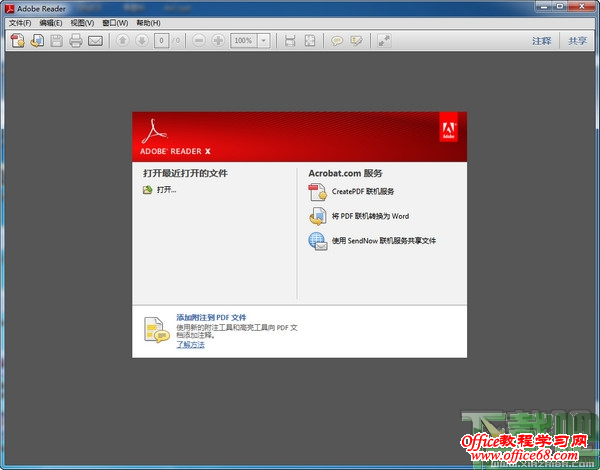600x470 pixels.
Task: Click the CreatePDF service icon
Action: coord(318,192)
